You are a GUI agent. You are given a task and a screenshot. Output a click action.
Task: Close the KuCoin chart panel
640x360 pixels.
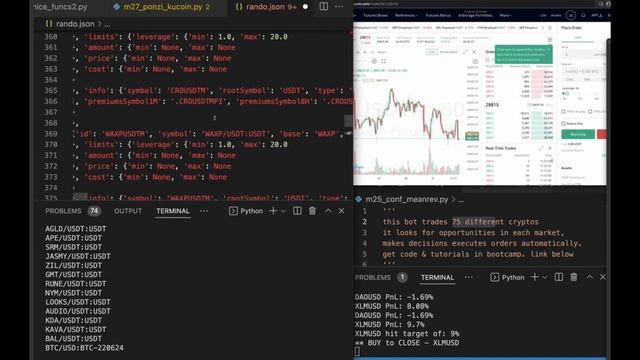click(x=474, y=52)
